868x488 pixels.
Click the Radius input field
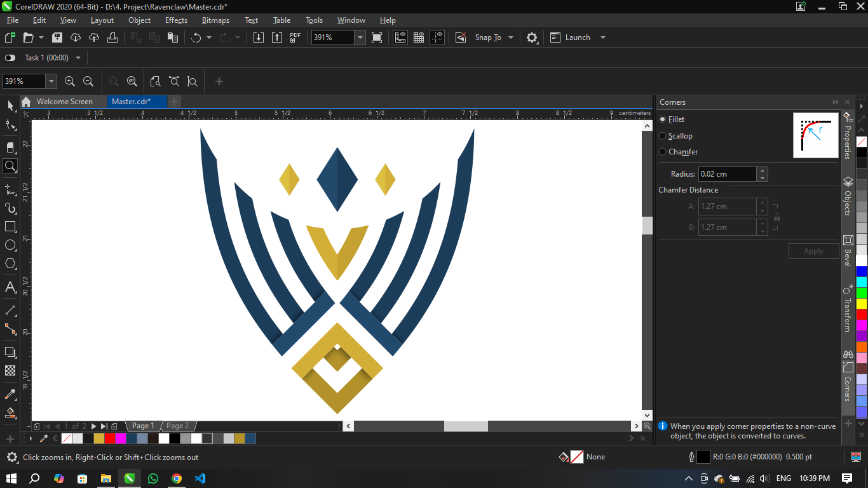pos(727,174)
